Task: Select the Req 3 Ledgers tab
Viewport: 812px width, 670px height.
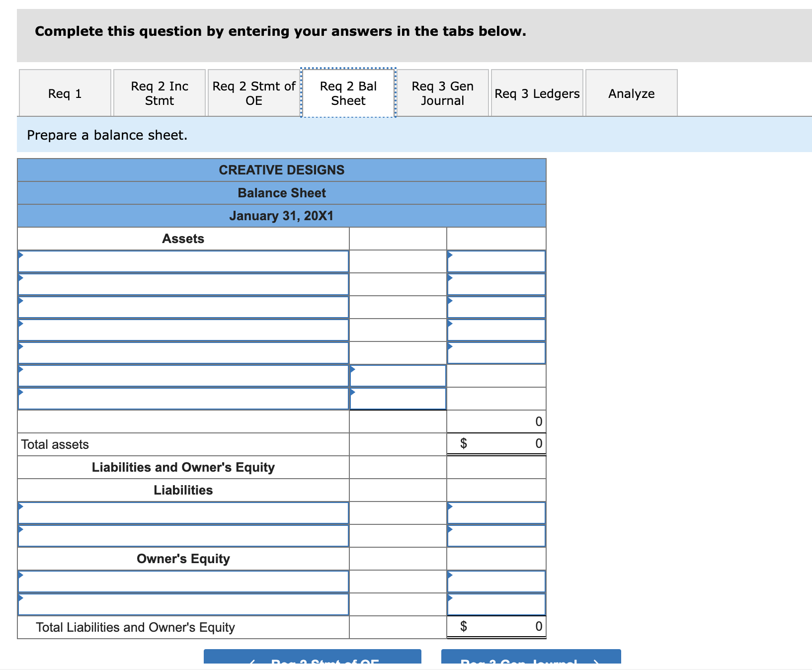Action: pos(537,92)
